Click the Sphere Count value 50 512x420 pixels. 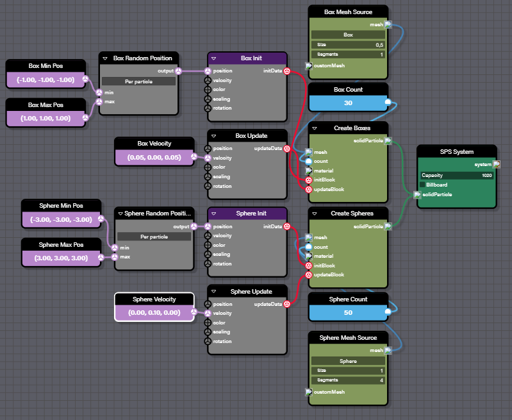coord(348,313)
